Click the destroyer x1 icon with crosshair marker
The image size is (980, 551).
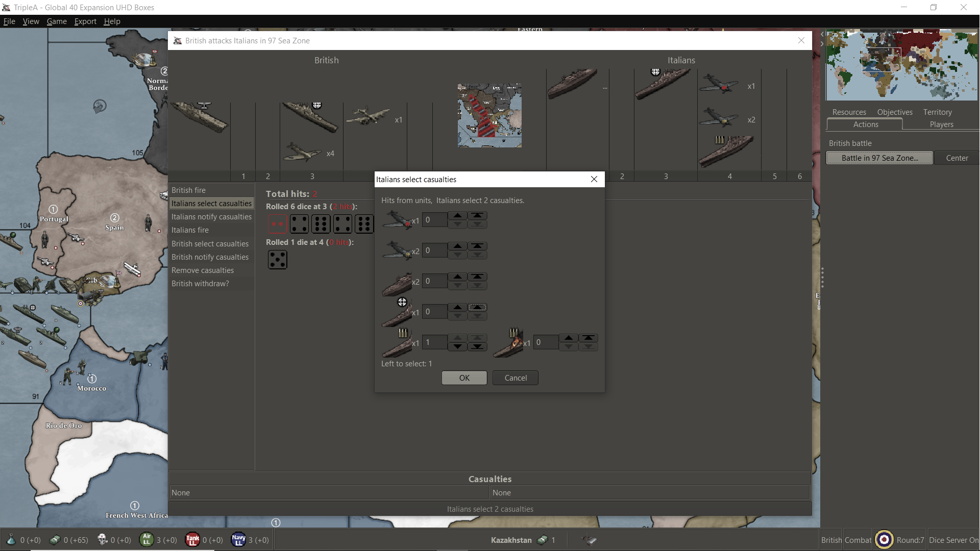tap(397, 313)
